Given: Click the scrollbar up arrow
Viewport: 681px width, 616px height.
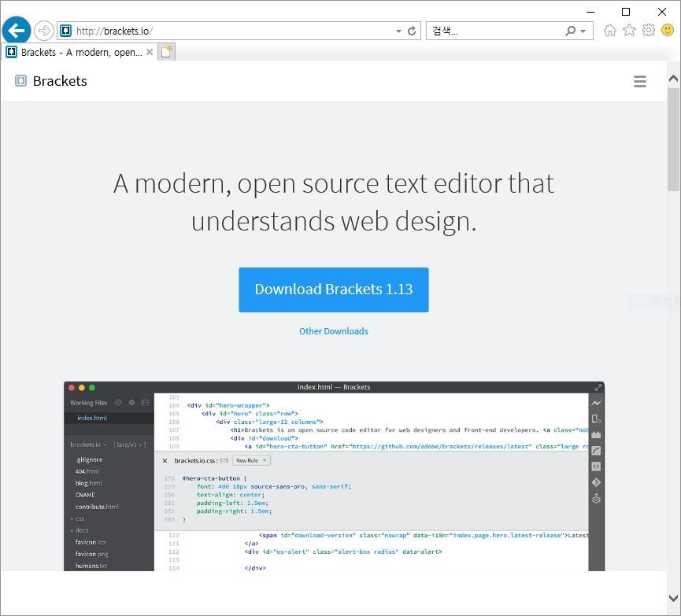Looking at the screenshot, I should click(x=673, y=79).
